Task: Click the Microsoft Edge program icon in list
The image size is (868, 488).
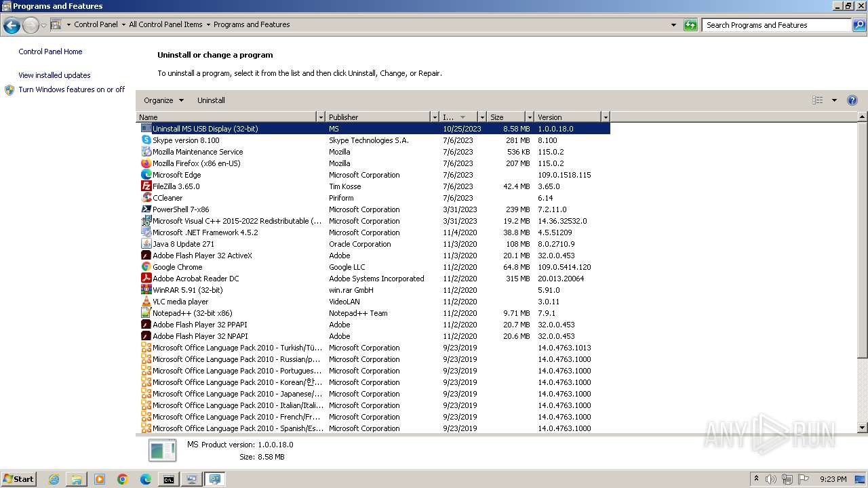Action: point(146,175)
